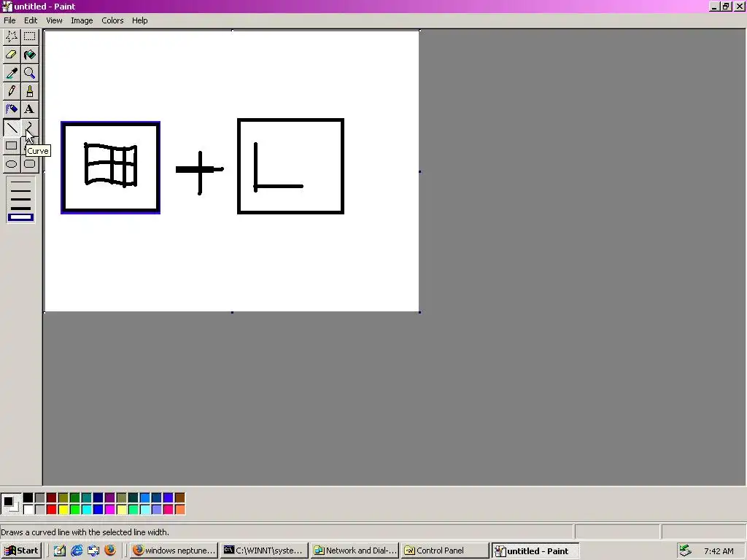Click the foreground/background color indicator box

click(10, 504)
